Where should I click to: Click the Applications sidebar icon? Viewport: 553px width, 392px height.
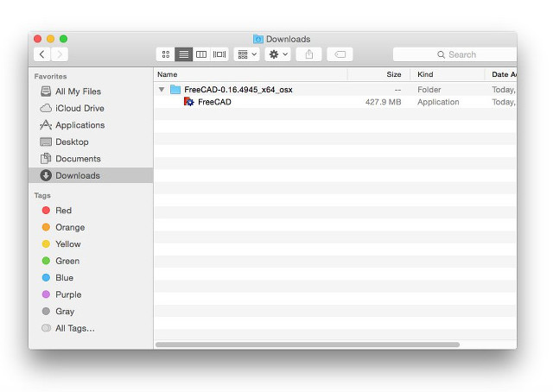click(x=46, y=125)
